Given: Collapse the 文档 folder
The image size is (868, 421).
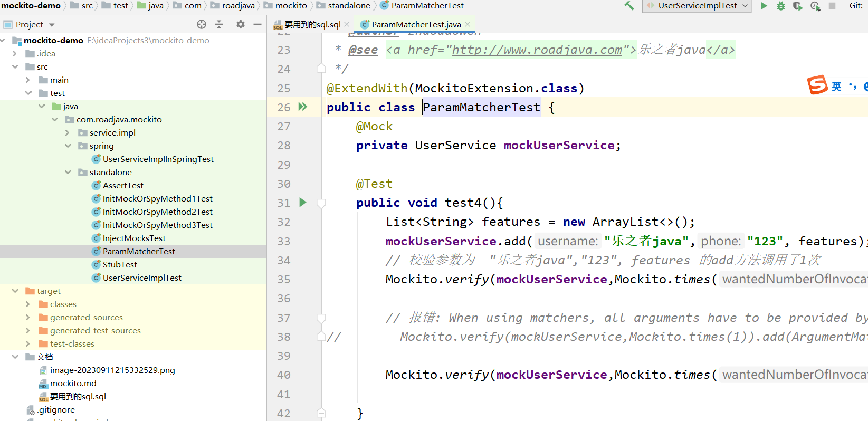Looking at the screenshot, I should [15, 357].
